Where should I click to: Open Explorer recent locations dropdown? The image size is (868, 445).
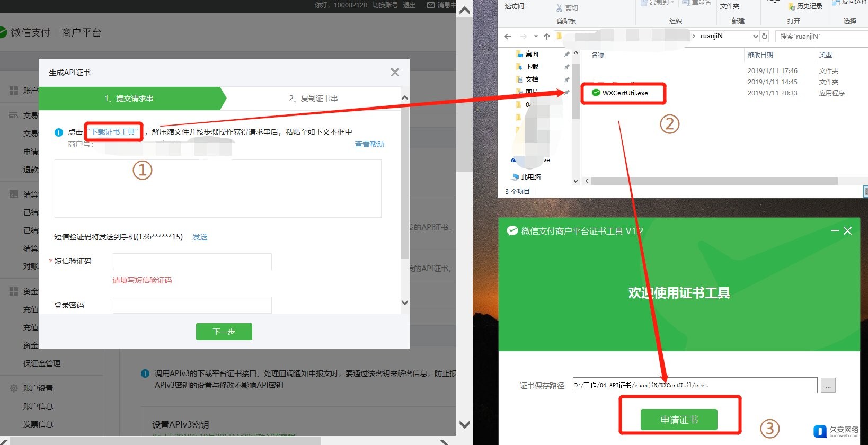(536, 37)
